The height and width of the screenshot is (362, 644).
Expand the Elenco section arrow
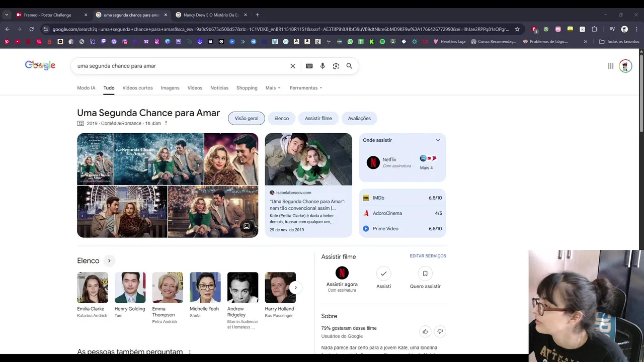[x=109, y=260]
